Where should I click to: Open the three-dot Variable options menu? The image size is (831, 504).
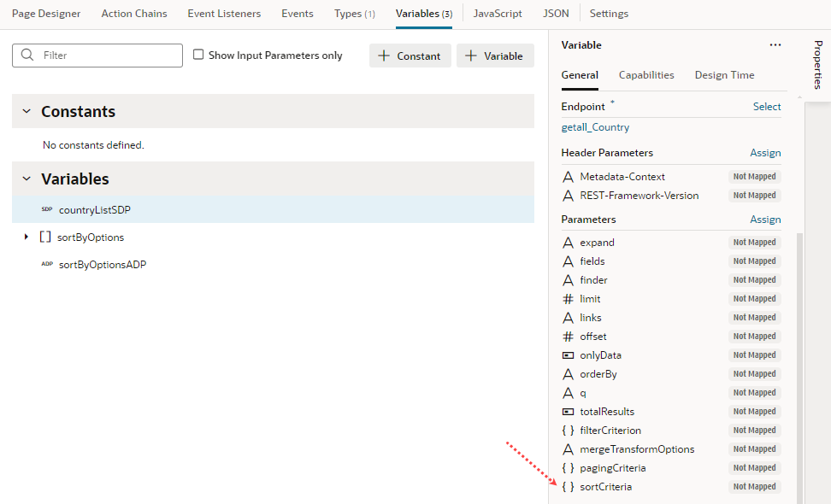point(775,45)
